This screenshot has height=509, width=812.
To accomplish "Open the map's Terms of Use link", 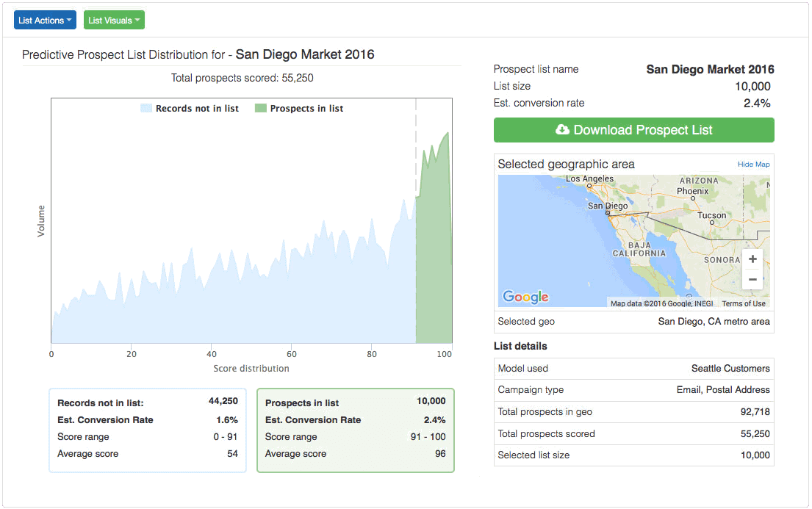I will pos(743,303).
